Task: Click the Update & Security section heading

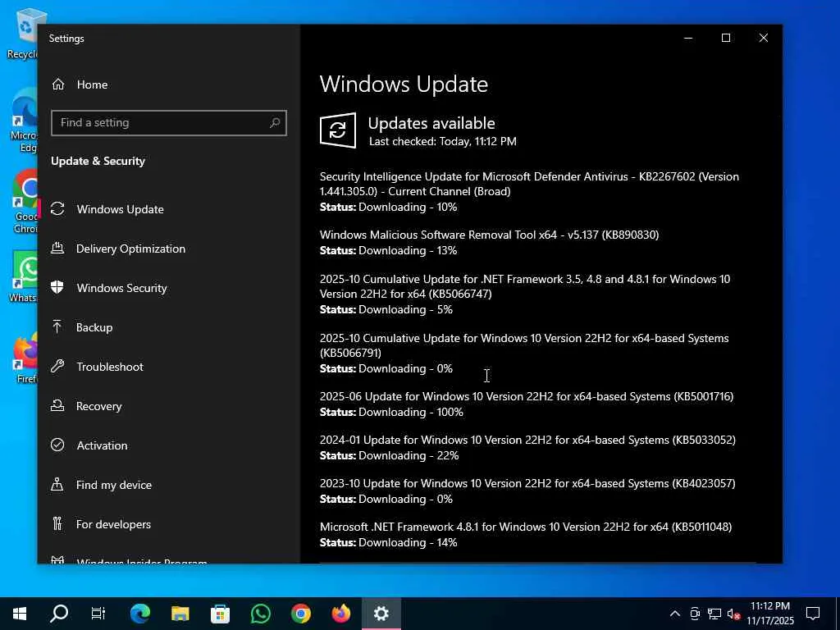Action: point(98,162)
